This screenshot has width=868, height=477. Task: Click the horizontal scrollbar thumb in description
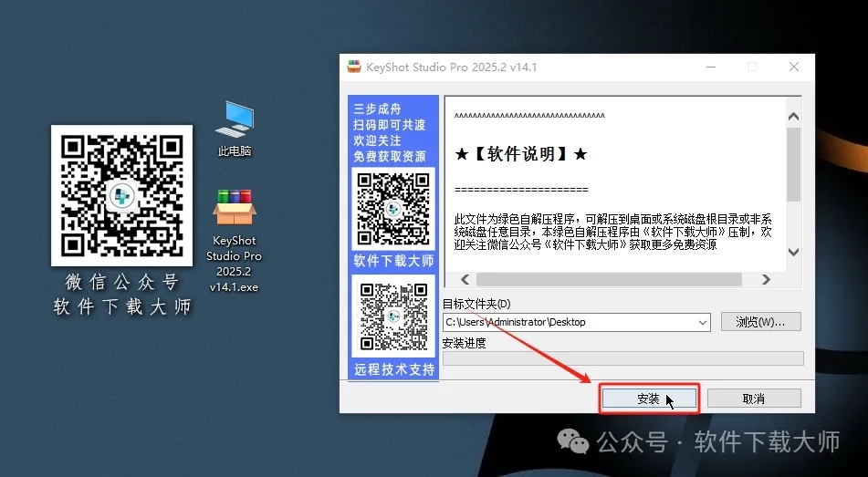pos(609,279)
